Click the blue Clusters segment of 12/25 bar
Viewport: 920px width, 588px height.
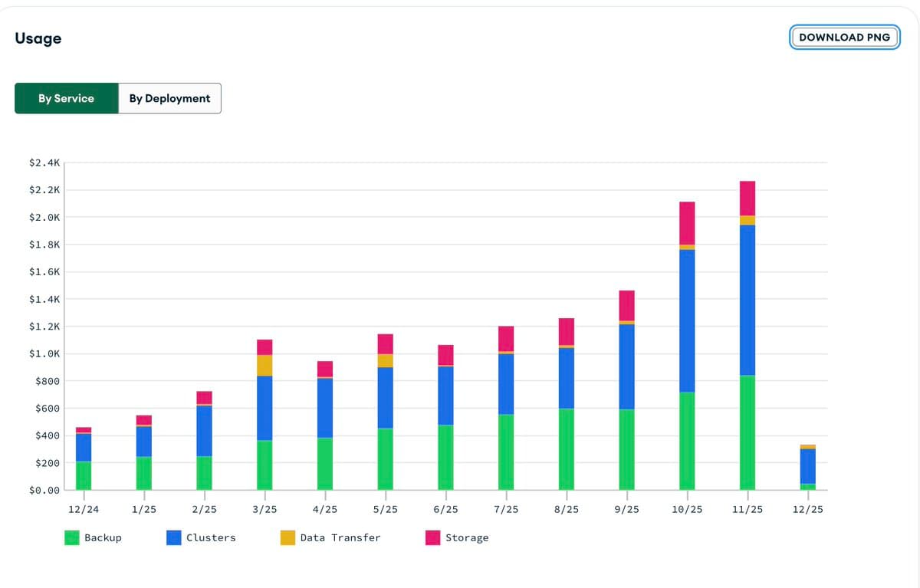(807, 466)
